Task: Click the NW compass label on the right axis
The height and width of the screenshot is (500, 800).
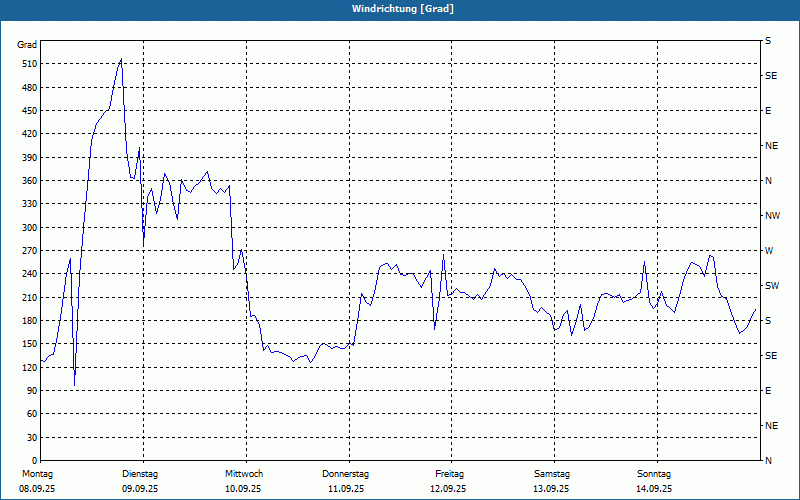Action: 772,216
